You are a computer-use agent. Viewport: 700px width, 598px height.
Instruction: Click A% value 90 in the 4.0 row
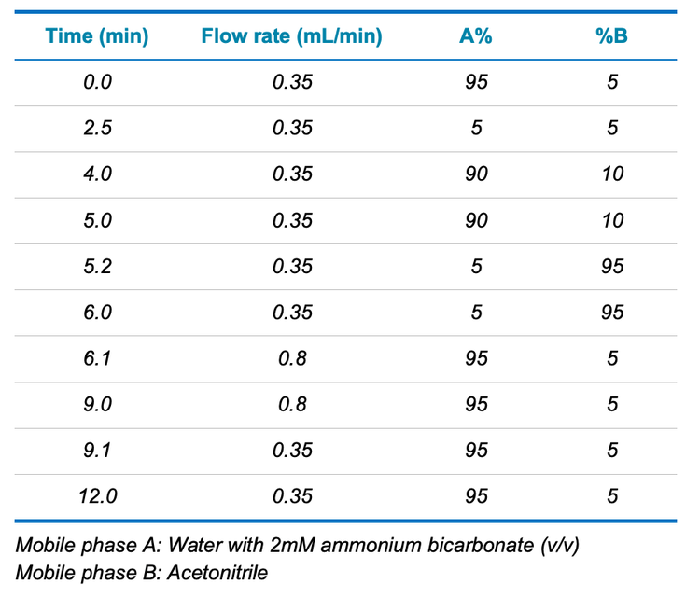click(476, 174)
